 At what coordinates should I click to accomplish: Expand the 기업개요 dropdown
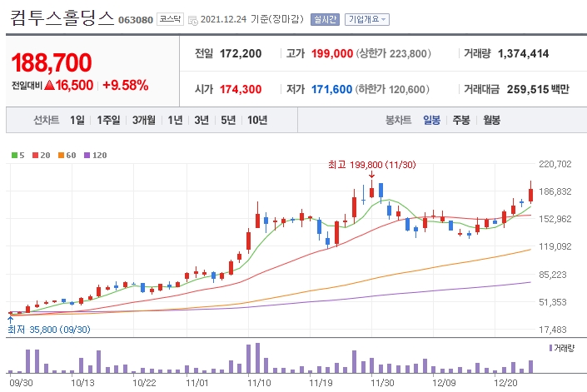(x=367, y=19)
